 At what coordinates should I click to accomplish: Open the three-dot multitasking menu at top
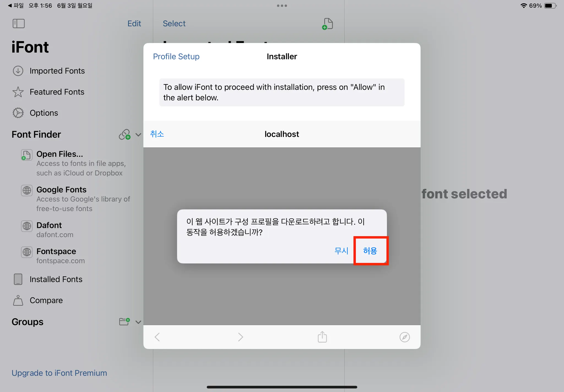pyautogui.click(x=282, y=6)
